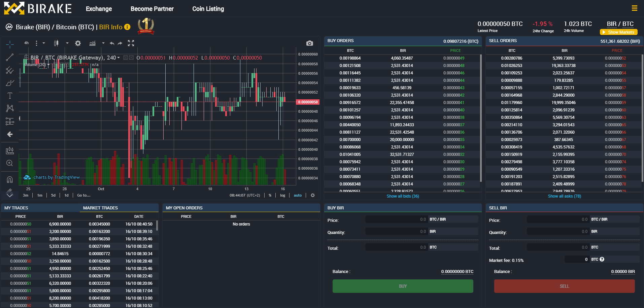
Task: Click the chart snapshot camera icon
Action: pyautogui.click(x=309, y=43)
